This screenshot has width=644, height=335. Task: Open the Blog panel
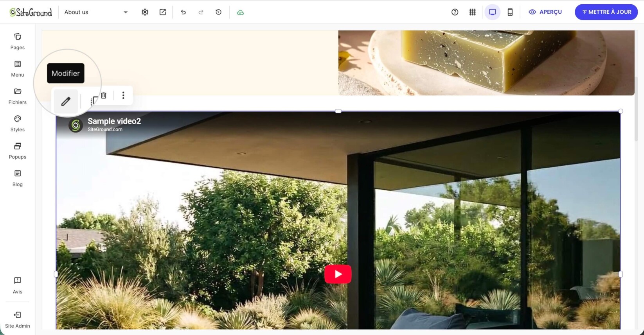click(x=18, y=178)
